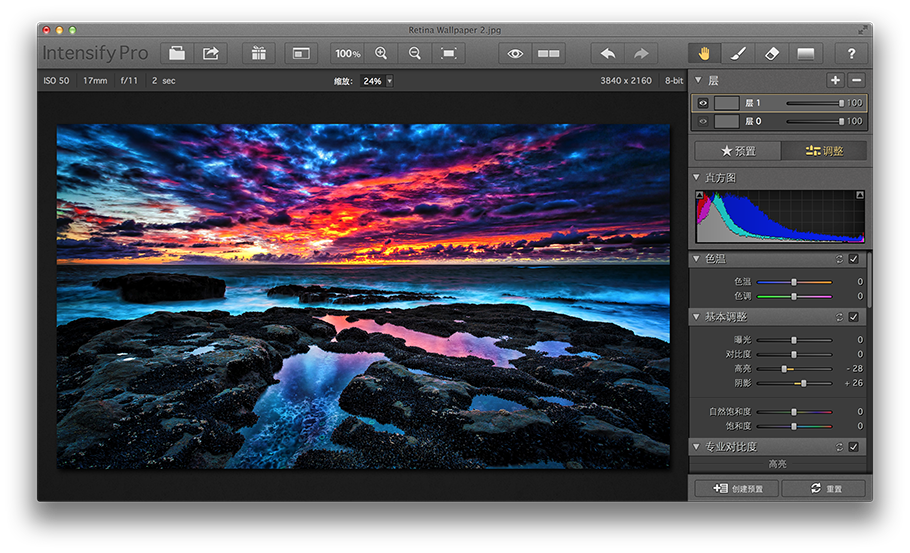
Task: Switch to the 预置 presets tab
Action: point(738,151)
